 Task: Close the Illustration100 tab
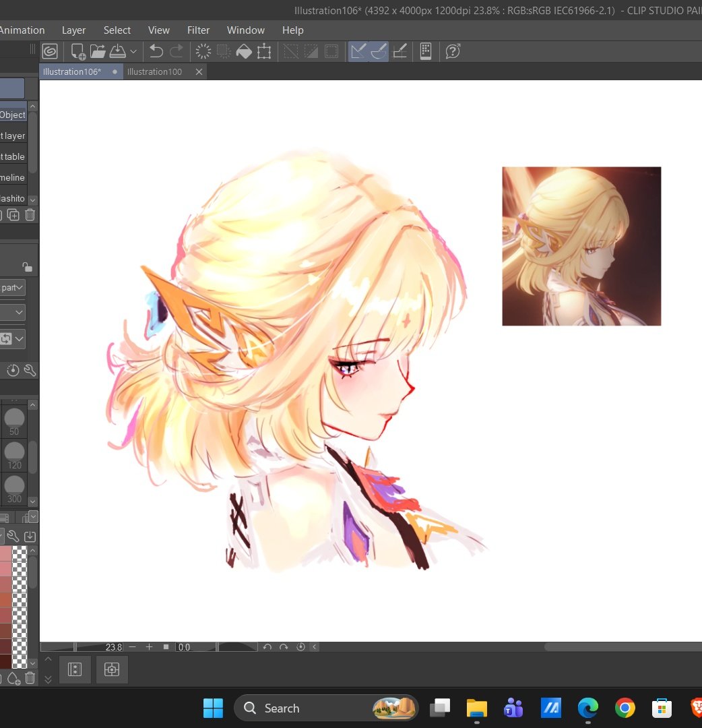click(x=199, y=71)
